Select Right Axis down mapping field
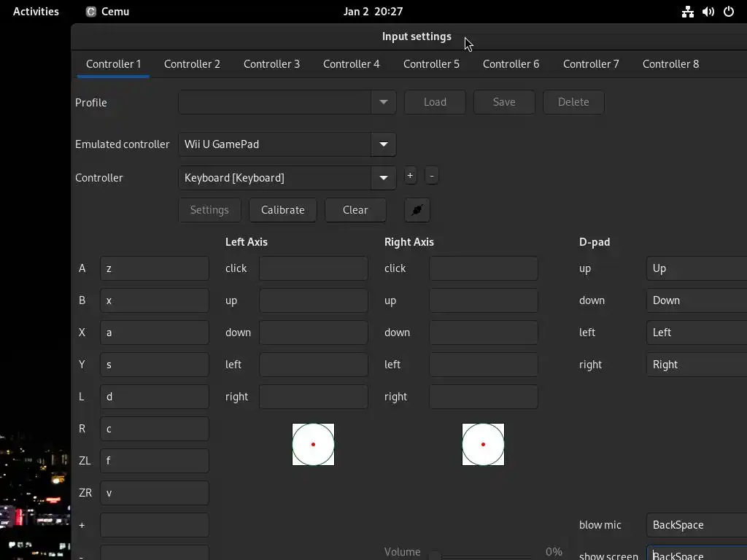This screenshot has height=560, width=747. [x=484, y=332]
